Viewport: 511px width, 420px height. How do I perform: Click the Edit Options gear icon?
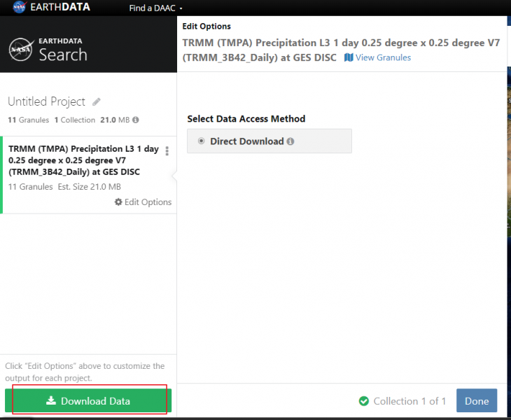pyautogui.click(x=118, y=202)
